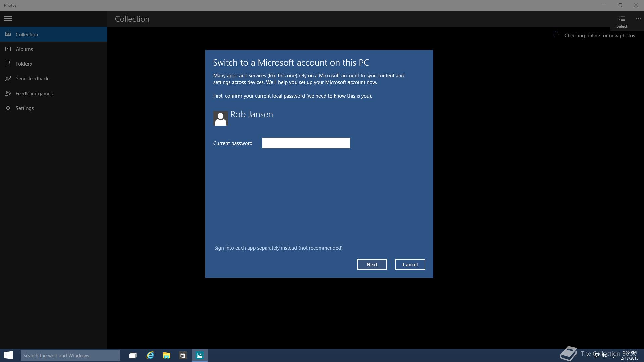
Task: Show hidden system tray icons
Action: (x=588, y=355)
